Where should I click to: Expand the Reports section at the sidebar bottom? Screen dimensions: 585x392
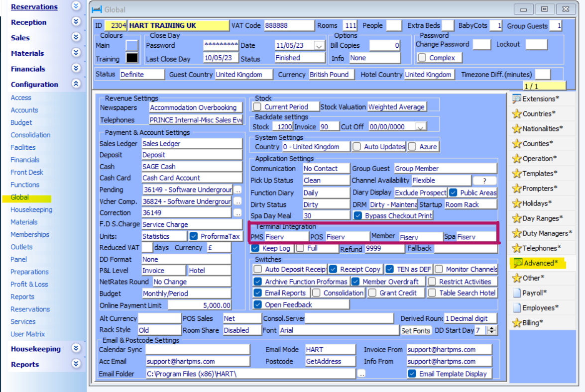(x=76, y=364)
